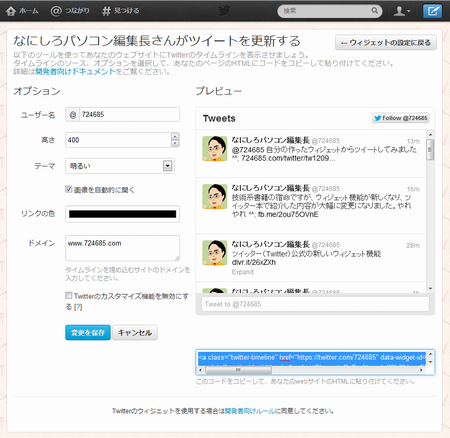450x438 pixels.
Task: Click the Twitter bird logo in top bar
Action: point(224,11)
